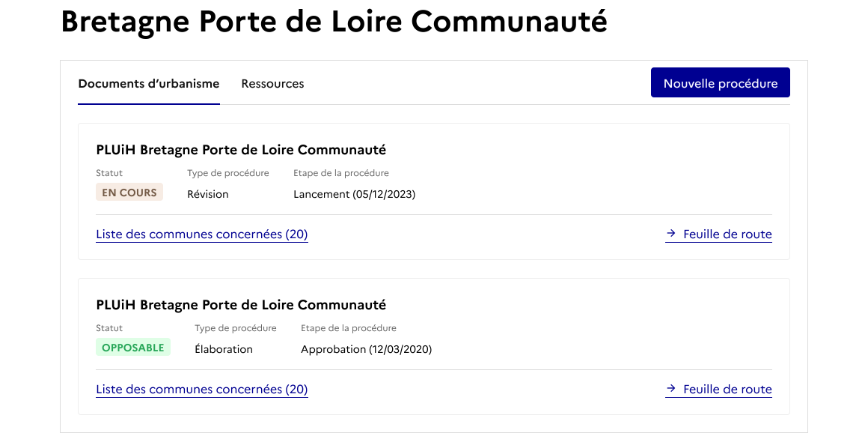Click the Nouvelle procédure button

[x=720, y=83]
